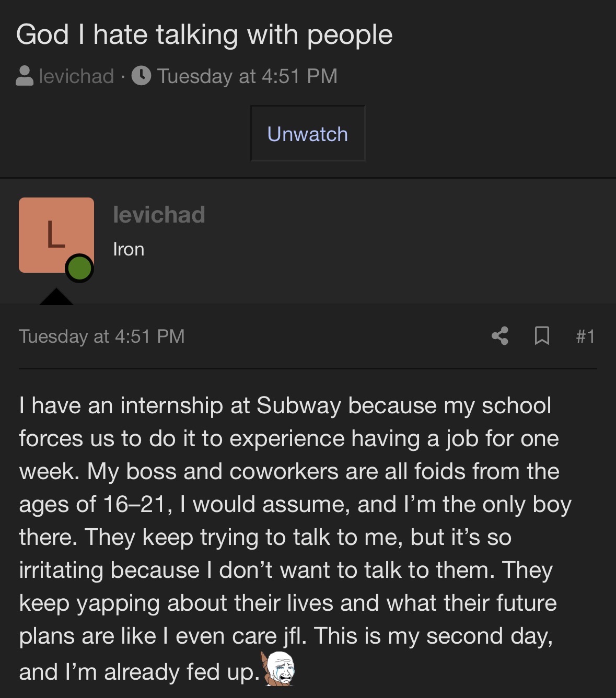
Task: Open the #1 post permalink
Action: coord(585,336)
